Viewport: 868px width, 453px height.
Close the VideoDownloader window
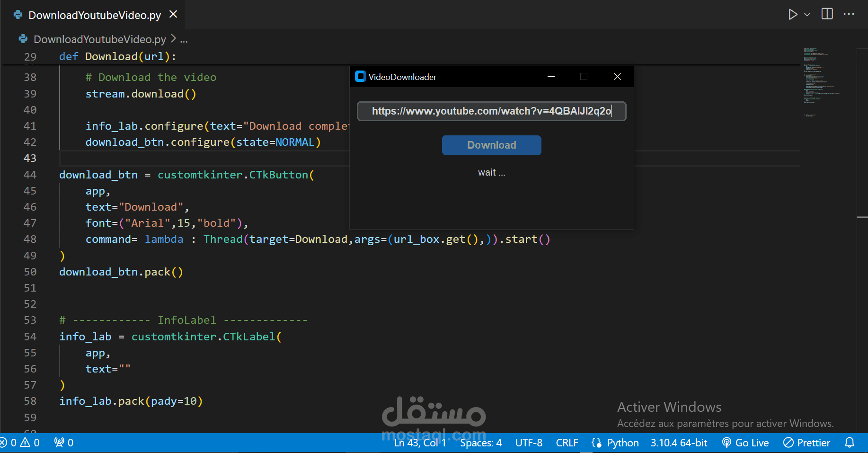pyautogui.click(x=617, y=77)
